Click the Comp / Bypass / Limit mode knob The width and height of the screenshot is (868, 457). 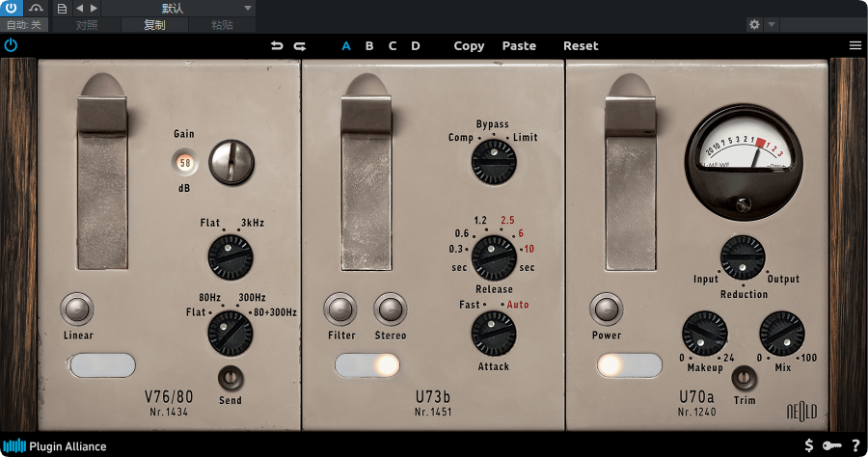point(494,162)
